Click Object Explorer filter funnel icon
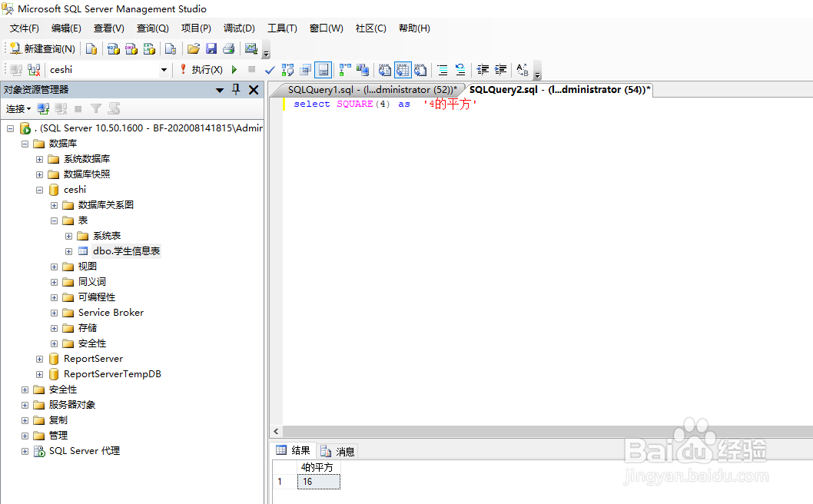 (96, 109)
